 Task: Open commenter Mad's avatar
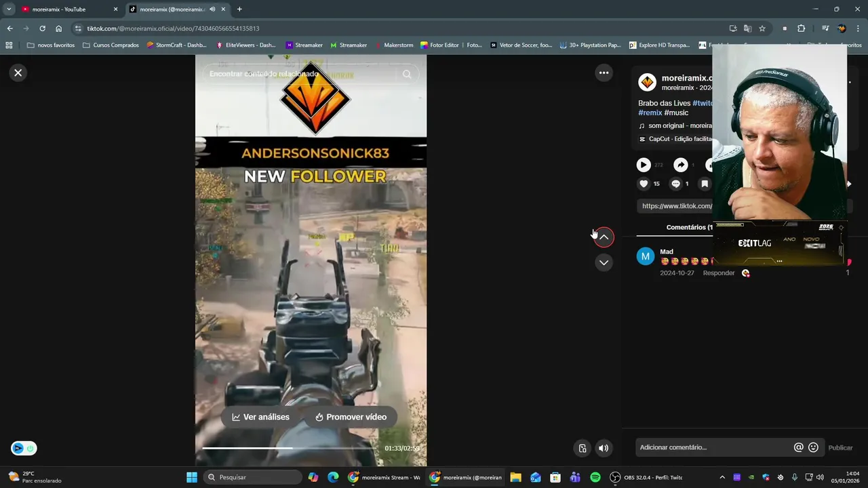coord(646,256)
